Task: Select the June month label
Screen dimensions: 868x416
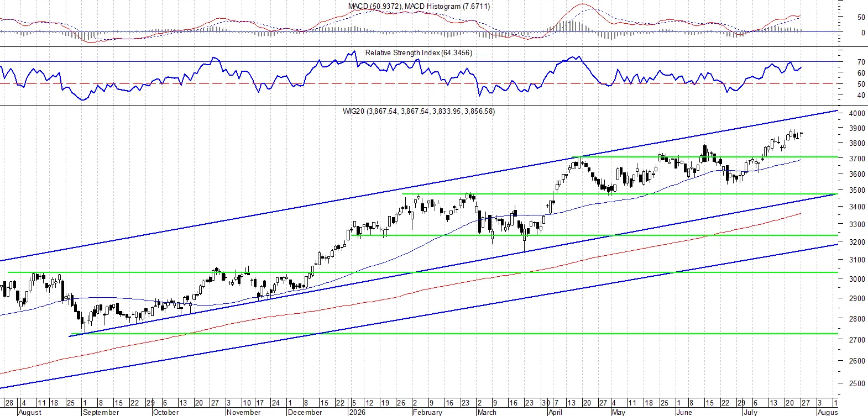Action: tap(684, 412)
